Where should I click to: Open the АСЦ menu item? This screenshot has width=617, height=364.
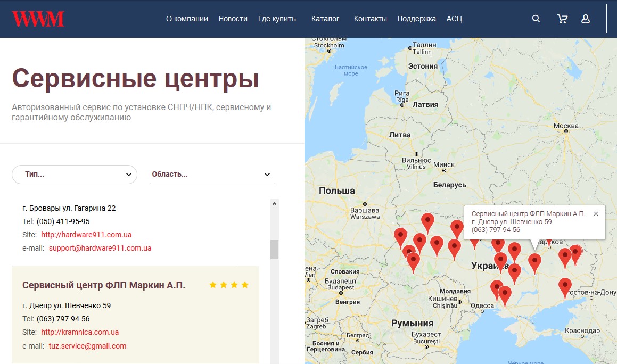[454, 19]
